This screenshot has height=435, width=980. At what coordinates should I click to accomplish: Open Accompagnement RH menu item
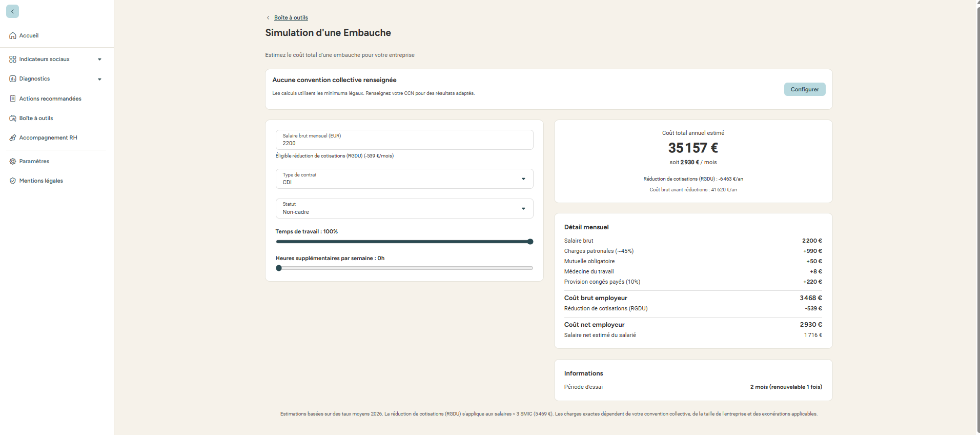coord(48,138)
